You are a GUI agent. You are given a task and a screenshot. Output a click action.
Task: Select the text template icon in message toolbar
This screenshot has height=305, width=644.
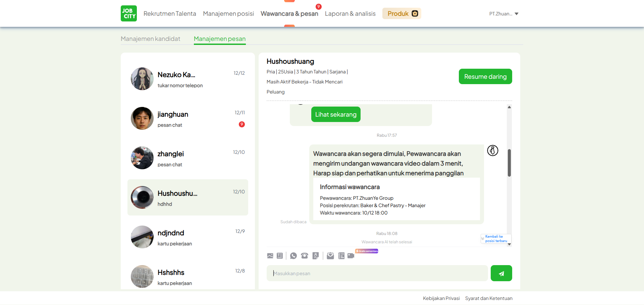click(280, 256)
